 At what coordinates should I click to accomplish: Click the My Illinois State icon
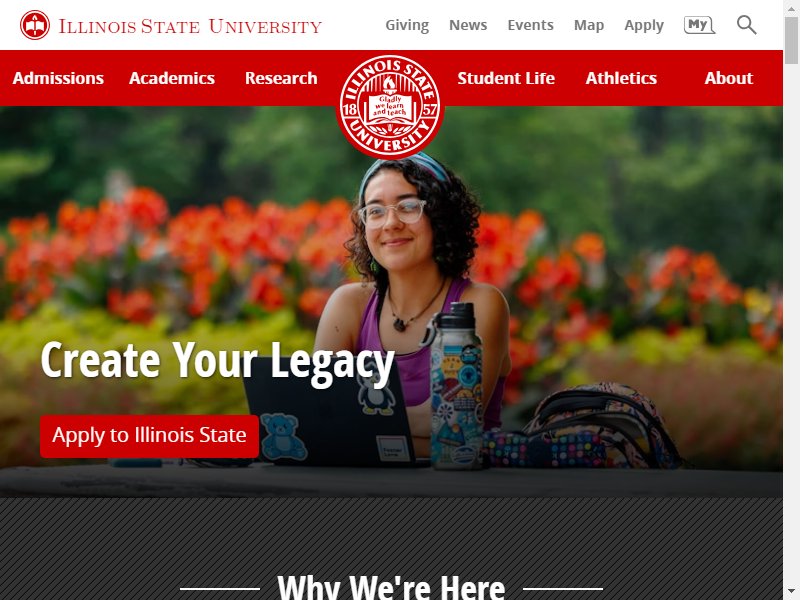point(699,24)
